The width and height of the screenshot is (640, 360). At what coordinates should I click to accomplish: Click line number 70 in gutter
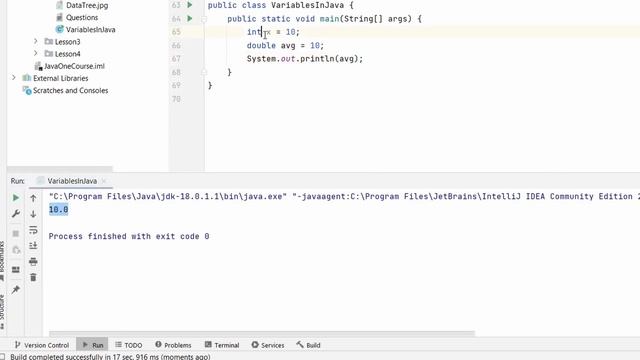(176, 99)
